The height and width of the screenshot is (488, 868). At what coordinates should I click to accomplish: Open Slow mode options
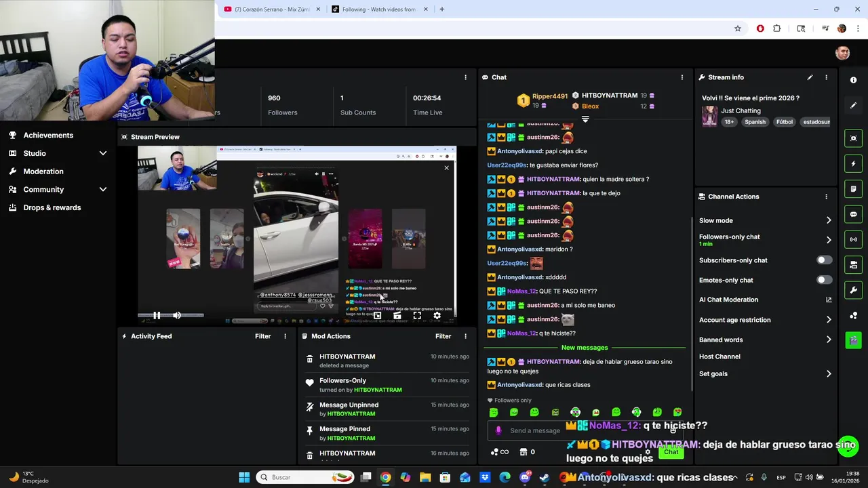coord(765,220)
